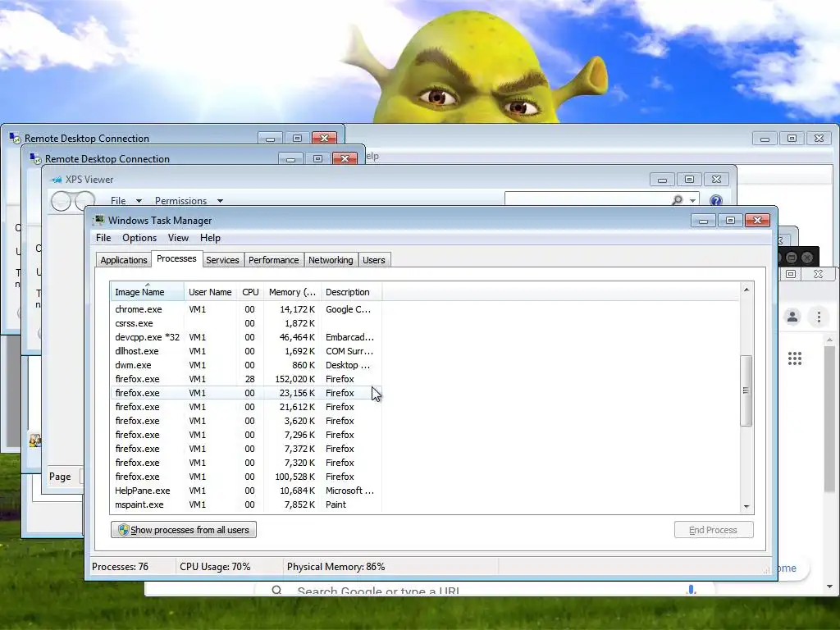Open the Google apps grid icon
The height and width of the screenshot is (630, 840).
point(795,358)
